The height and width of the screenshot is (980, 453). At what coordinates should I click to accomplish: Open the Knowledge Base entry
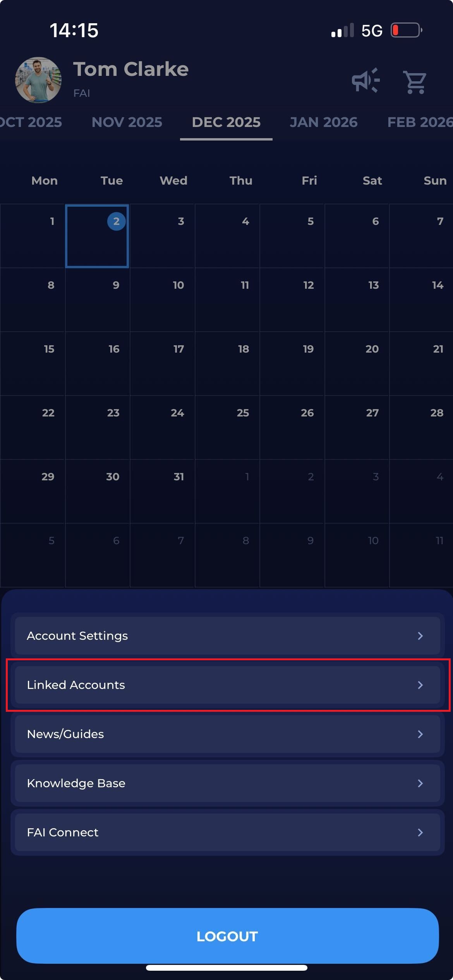click(x=227, y=783)
